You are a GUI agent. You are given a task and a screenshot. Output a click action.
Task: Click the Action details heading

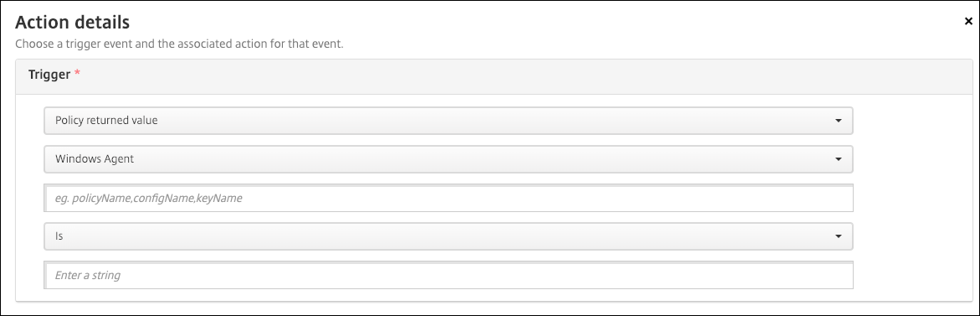click(72, 23)
